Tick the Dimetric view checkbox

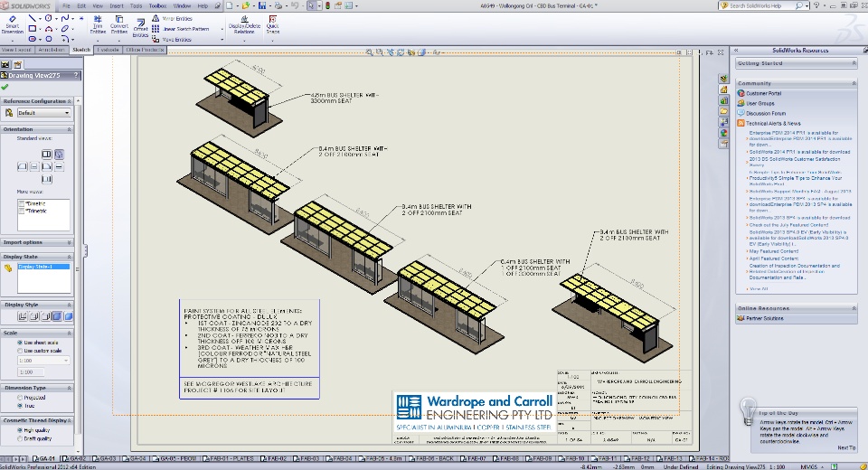pos(21,203)
